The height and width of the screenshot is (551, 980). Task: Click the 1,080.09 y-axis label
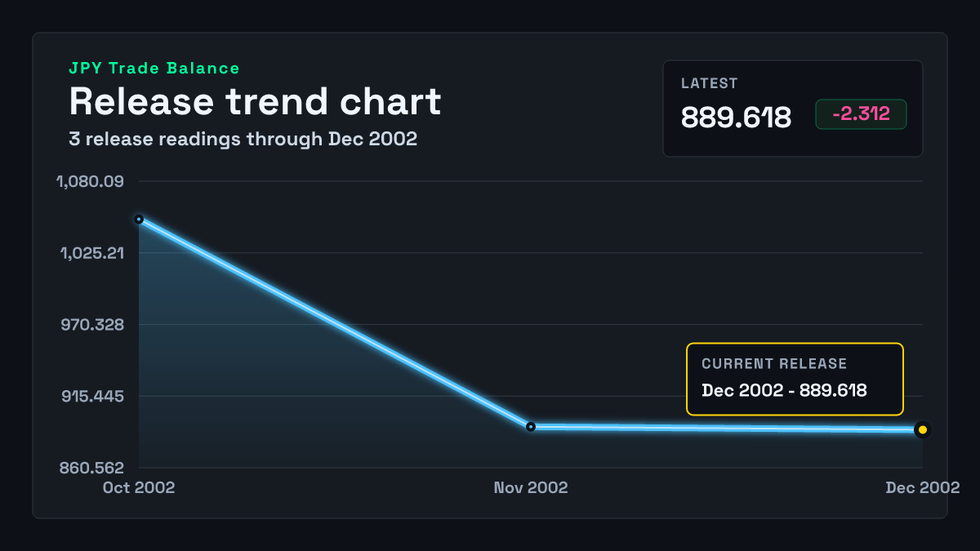pos(90,180)
